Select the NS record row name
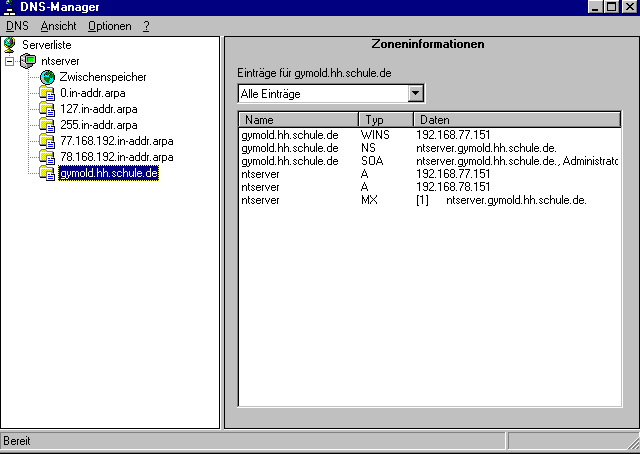Screen dimensions: 640x454 point(290,148)
